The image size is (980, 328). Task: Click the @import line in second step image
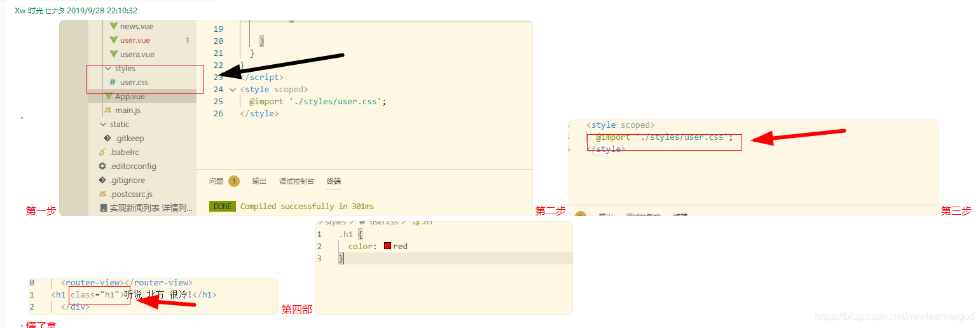(665, 137)
